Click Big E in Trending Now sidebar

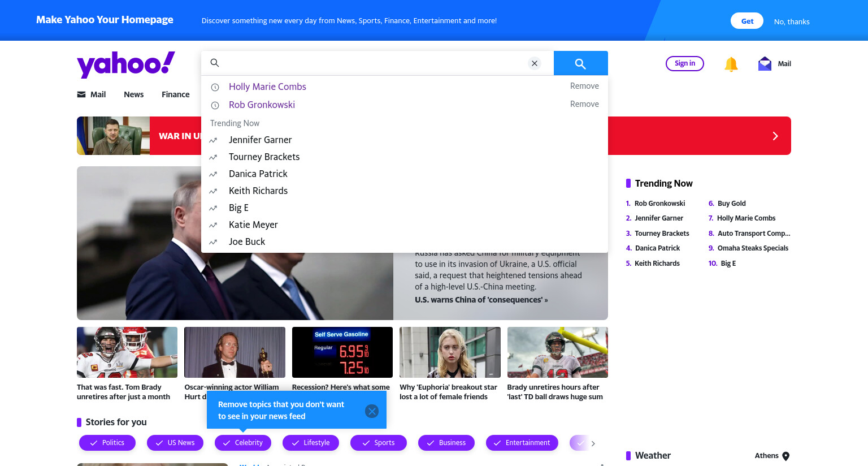728,263
